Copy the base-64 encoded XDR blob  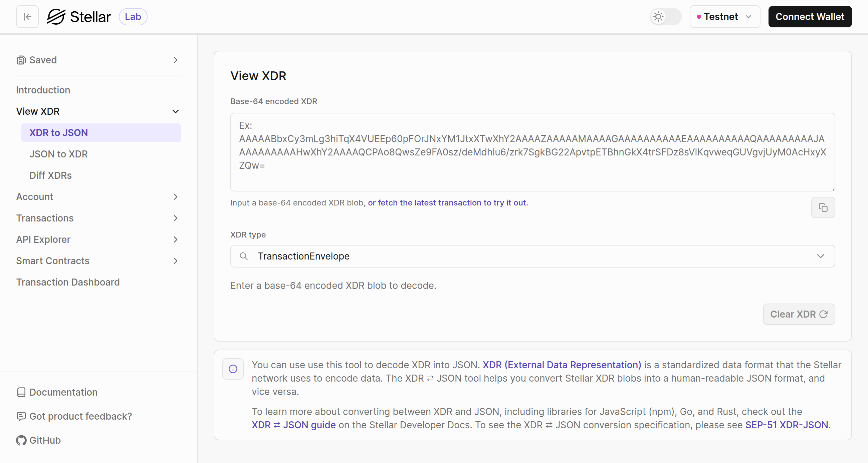pos(823,207)
